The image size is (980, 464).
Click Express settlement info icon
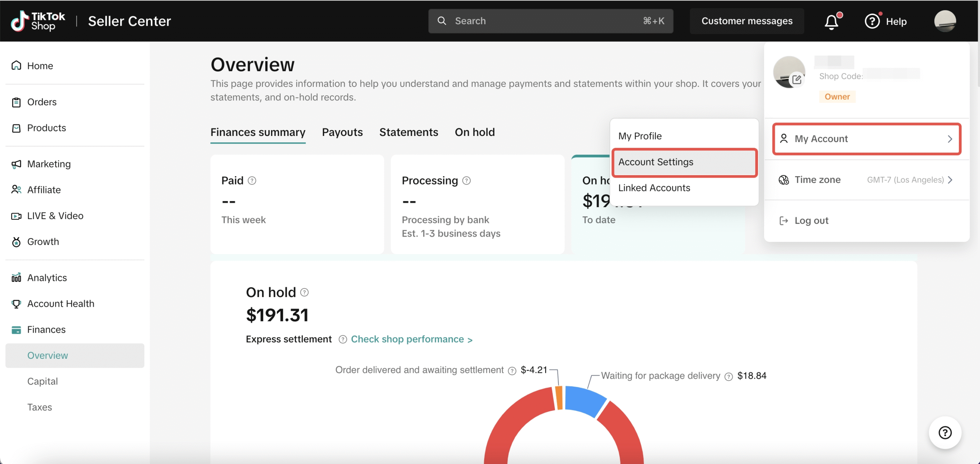(343, 340)
